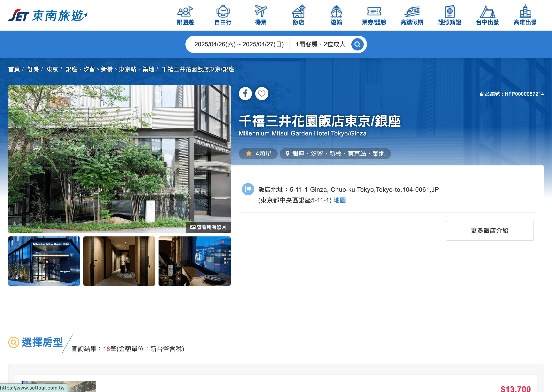The width and height of the screenshot is (552, 392).
Task: Open the 地圖 map link
Action: click(x=339, y=200)
